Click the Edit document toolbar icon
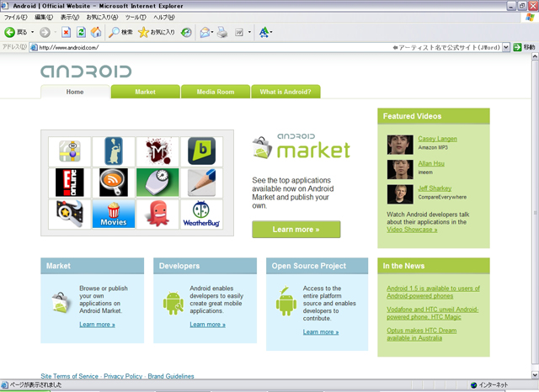Viewport: 539px width, 392px height. click(239, 32)
